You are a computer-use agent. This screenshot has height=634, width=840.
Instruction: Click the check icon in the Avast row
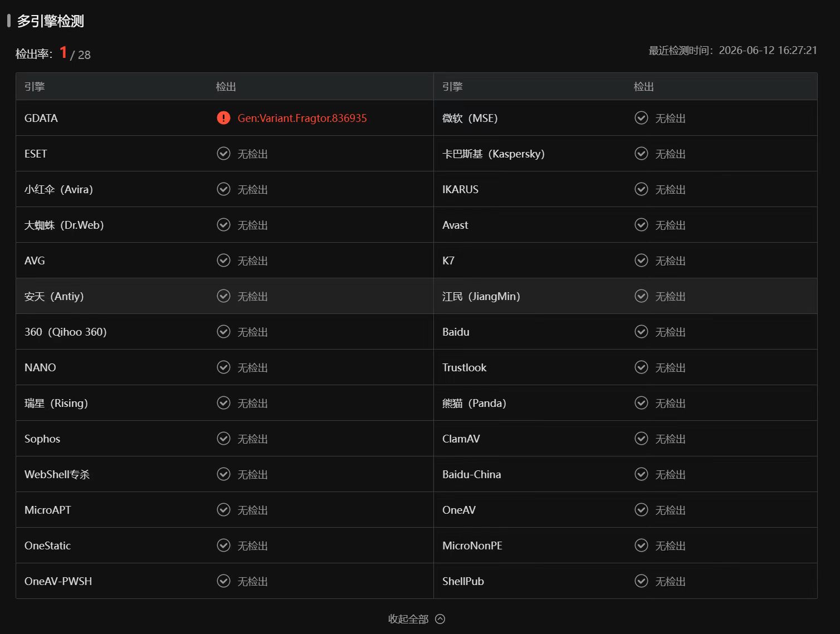(x=641, y=225)
